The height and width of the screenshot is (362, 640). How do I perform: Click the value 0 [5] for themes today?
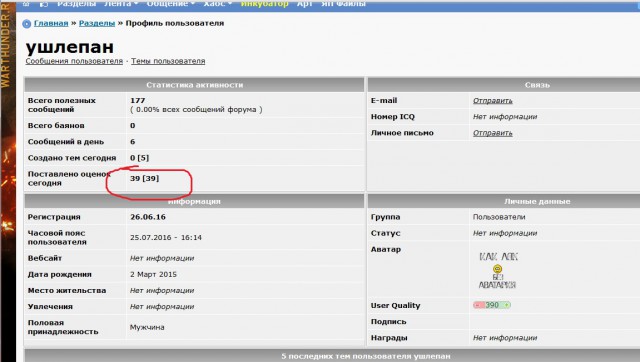tap(140, 158)
